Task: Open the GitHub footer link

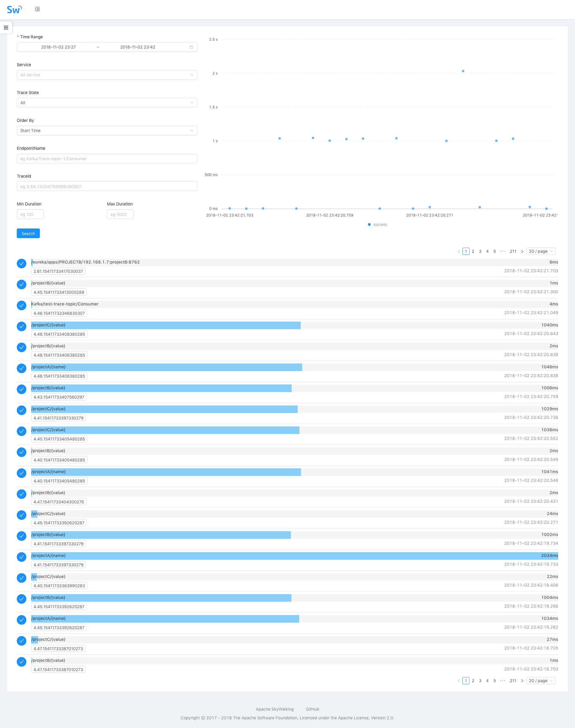Action: click(x=312, y=709)
